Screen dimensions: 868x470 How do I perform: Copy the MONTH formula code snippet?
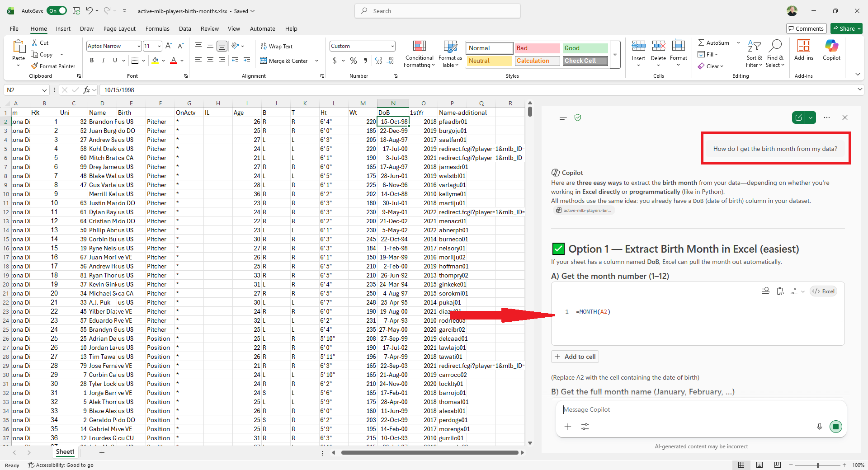(780, 291)
